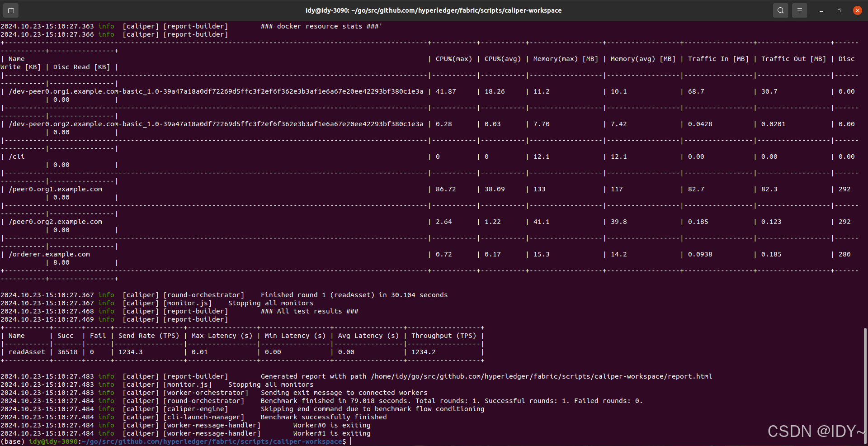The image size is (868, 446).
Task: Click the /cli container name
Action: [x=17, y=157]
